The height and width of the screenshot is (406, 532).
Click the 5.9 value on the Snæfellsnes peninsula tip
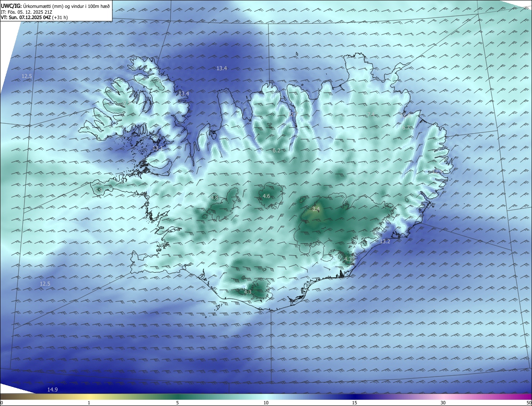point(99,190)
